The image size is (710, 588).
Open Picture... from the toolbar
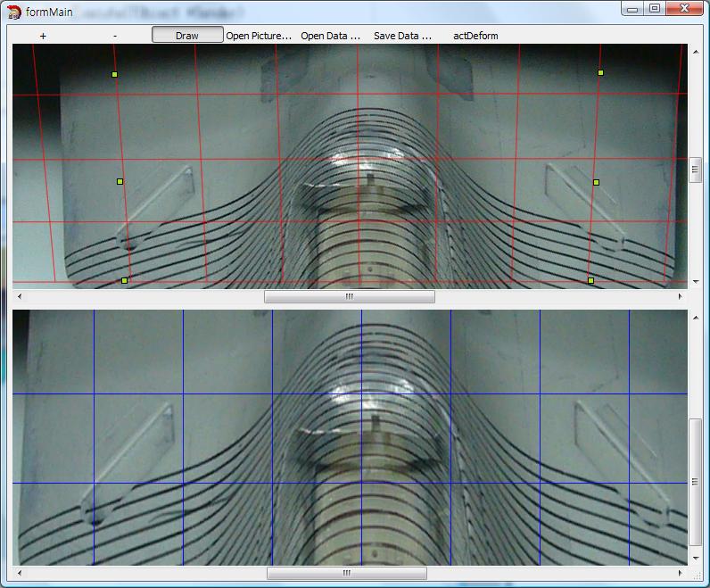pos(259,36)
